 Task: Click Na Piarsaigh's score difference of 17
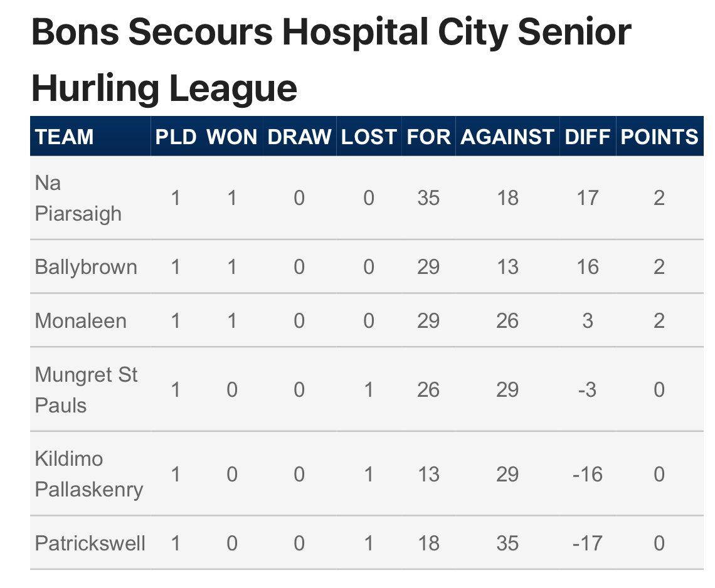click(x=587, y=198)
